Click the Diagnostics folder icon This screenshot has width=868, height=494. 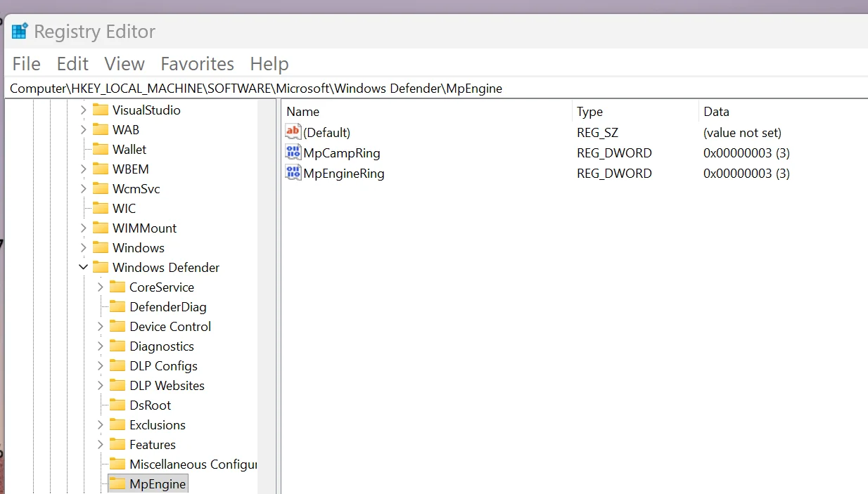(x=117, y=346)
